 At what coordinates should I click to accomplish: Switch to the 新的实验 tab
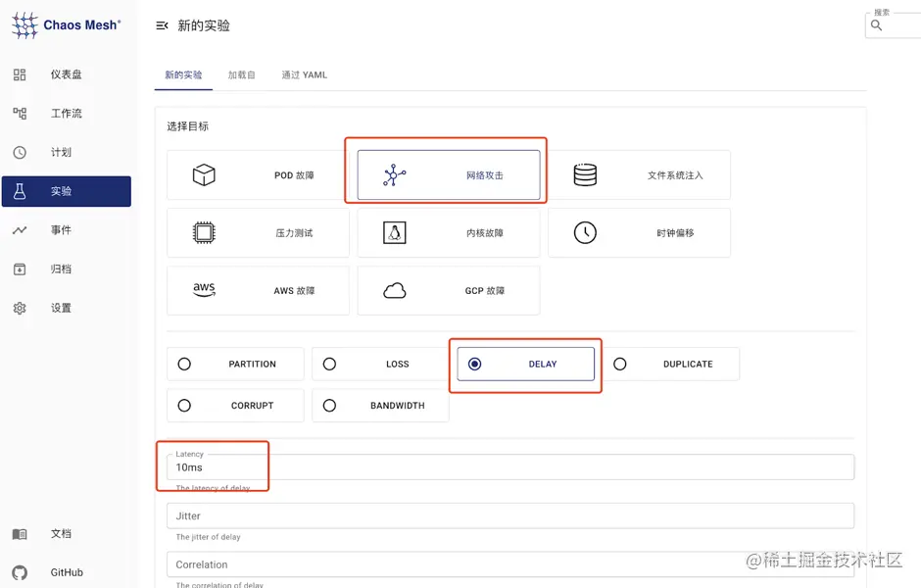coord(183,74)
